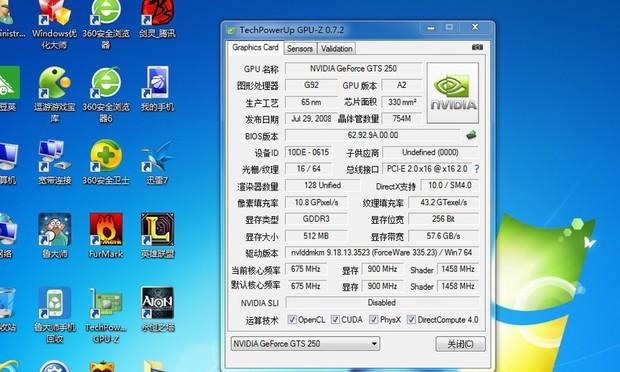Click the 渲染器数量 128 Unified value
Image resolution: width=620 pixels, height=372 pixels.
coord(322,185)
